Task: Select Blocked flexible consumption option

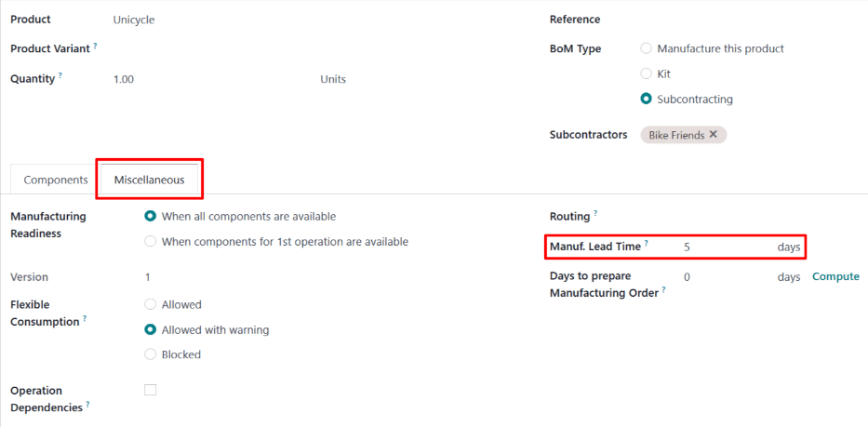Action: click(151, 354)
